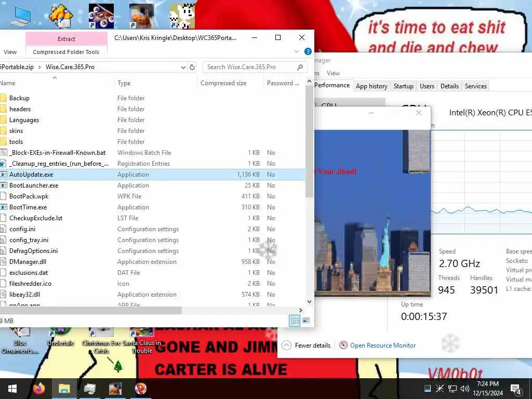Expand the address bar history dropdown

183,67
